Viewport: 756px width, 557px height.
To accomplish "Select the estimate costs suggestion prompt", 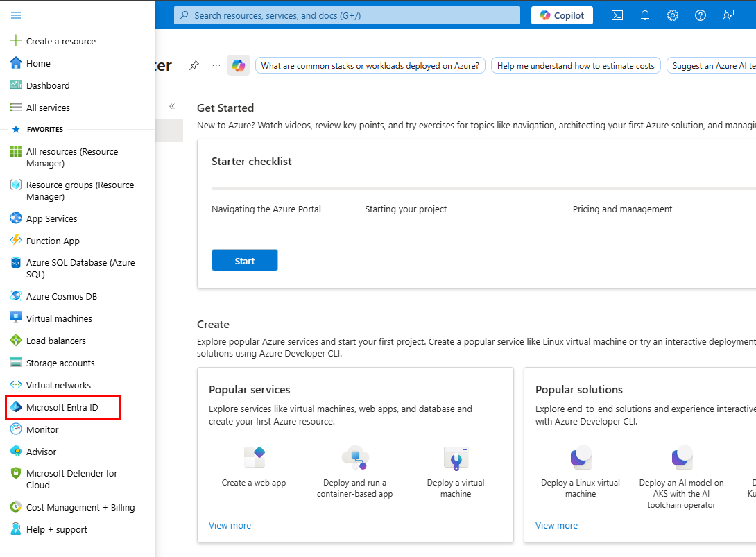I will coord(575,66).
